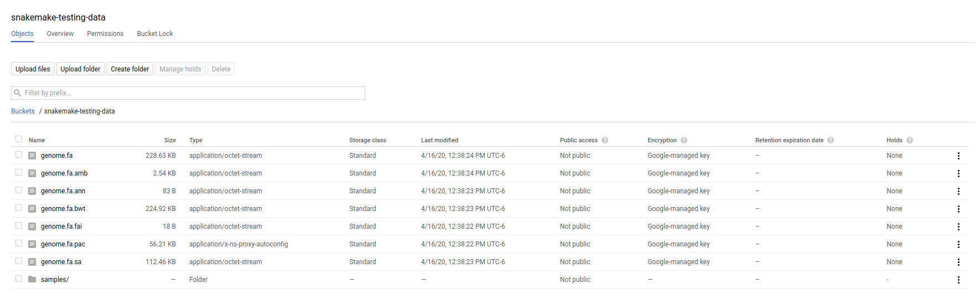Open the Bucket Lock tab

[x=155, y=34]
